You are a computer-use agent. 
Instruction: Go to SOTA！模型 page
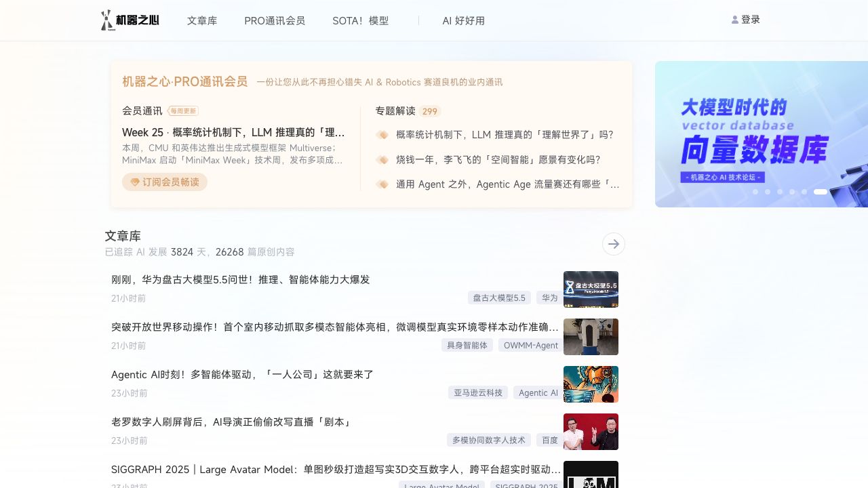point(360,21)
